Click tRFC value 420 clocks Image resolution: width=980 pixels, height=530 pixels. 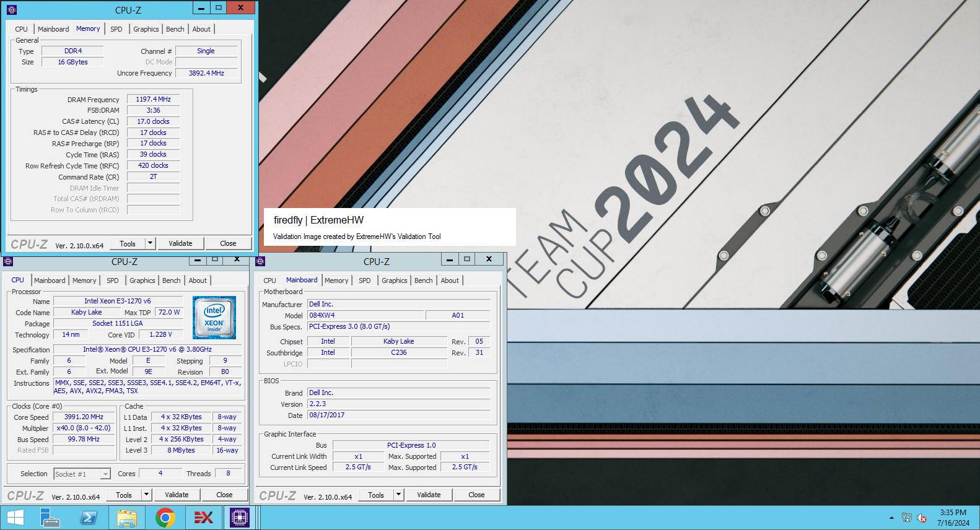tap(154, 165)
